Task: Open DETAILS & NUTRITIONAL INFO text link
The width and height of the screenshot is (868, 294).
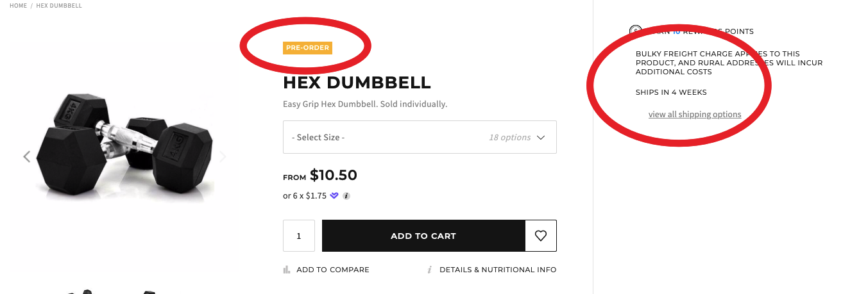Action: coord(498,270)
